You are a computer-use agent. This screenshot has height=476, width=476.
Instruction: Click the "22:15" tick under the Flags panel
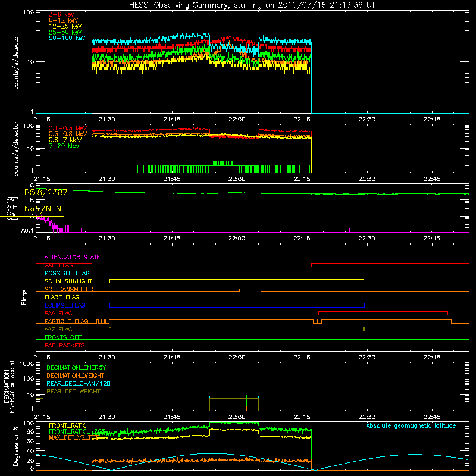[302, 358]
